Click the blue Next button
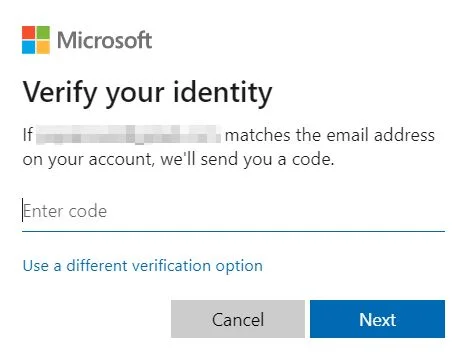Viewport: 467px width, 362px height. tap(377, 319)
